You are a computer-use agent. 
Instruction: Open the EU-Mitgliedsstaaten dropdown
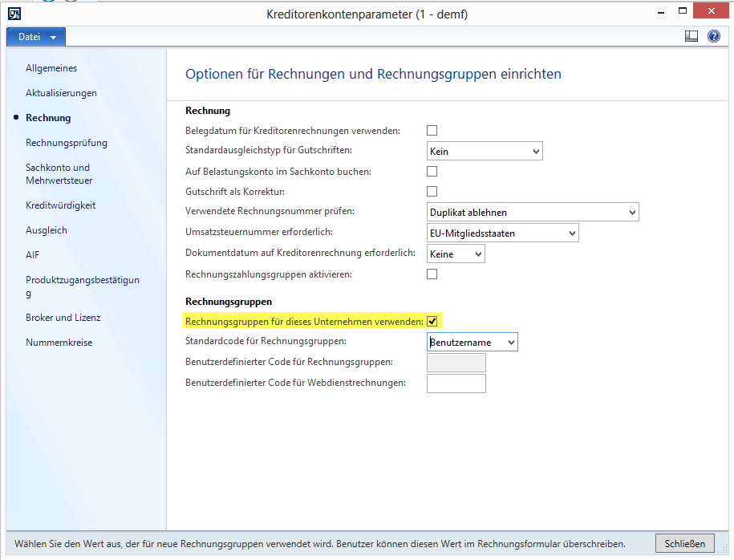click(502, 233)
